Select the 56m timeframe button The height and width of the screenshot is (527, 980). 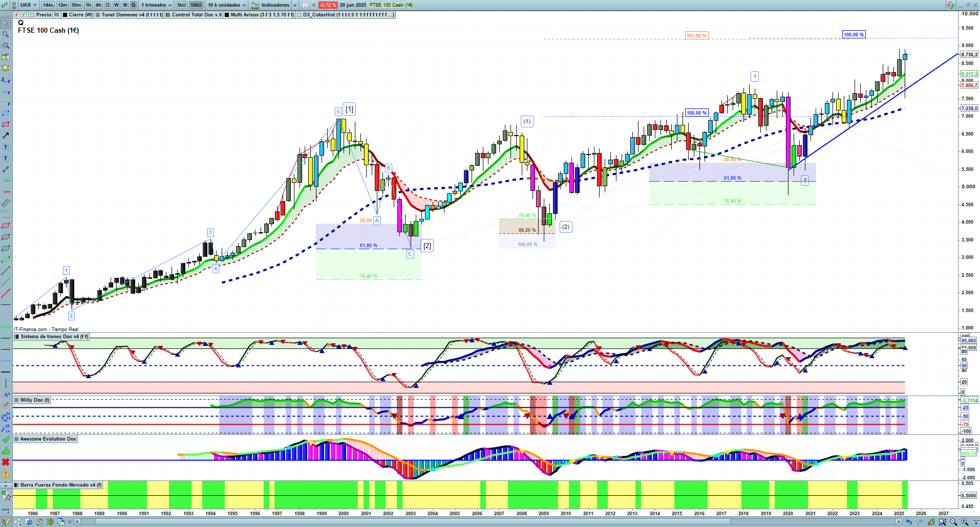[76, 5]
